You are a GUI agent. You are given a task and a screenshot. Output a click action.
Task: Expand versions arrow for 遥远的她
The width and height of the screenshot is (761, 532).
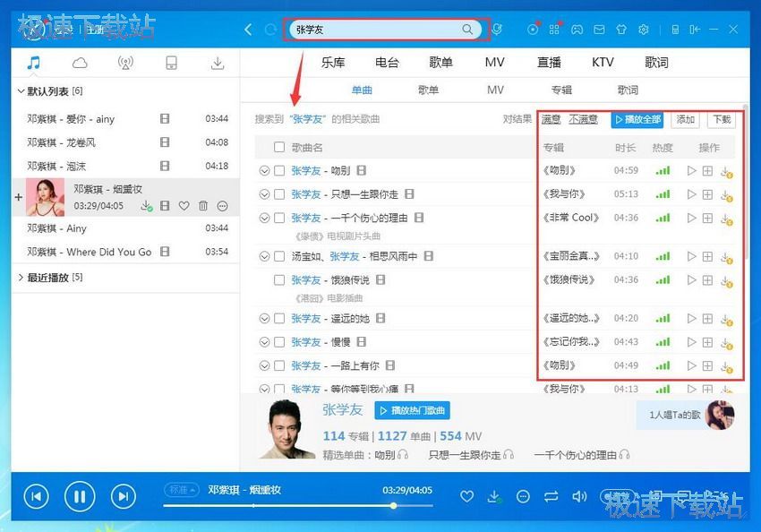coord(264,319)
